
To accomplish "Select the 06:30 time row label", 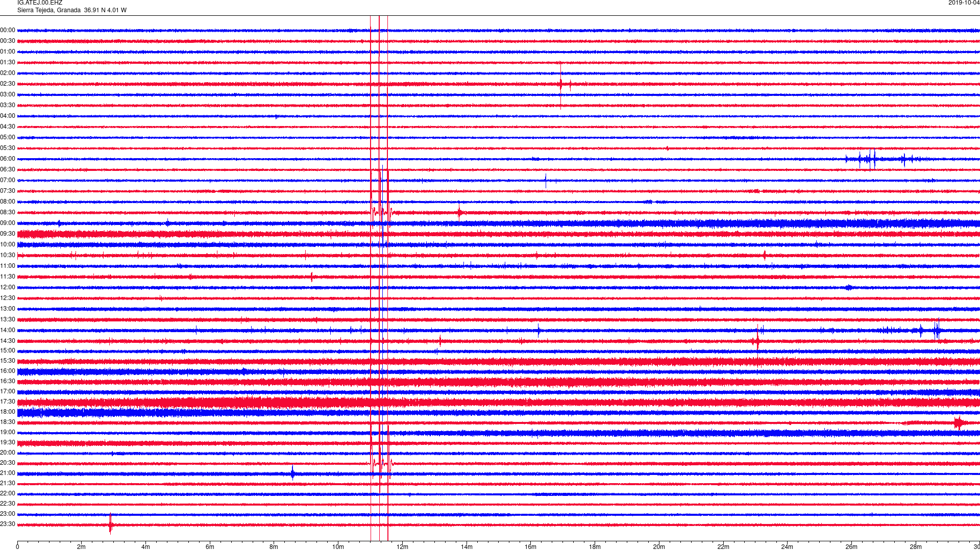I will (x=8, y=169).
